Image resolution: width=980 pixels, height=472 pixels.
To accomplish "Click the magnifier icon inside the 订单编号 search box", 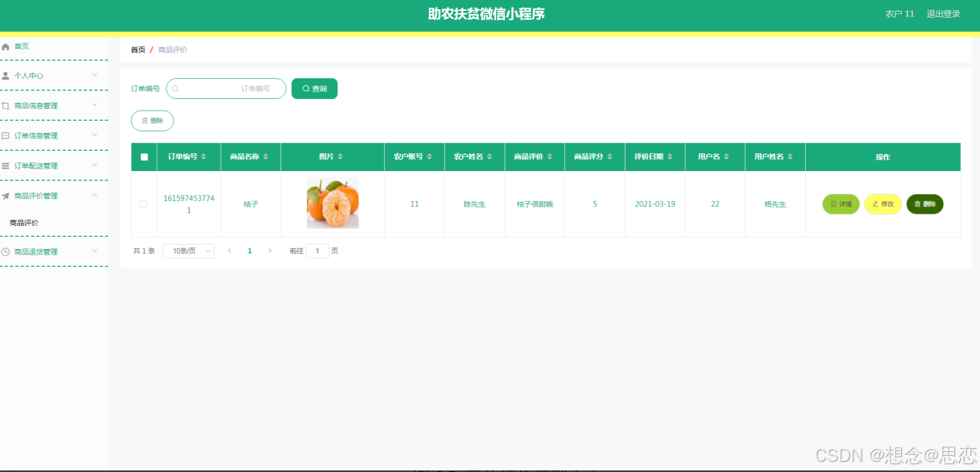I will coord(176,89).
